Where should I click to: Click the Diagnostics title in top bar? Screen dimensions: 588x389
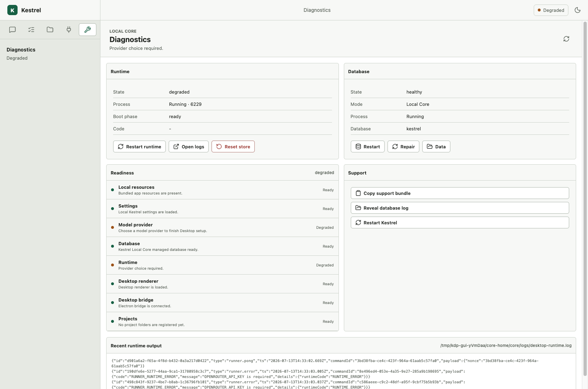[317, 10]
